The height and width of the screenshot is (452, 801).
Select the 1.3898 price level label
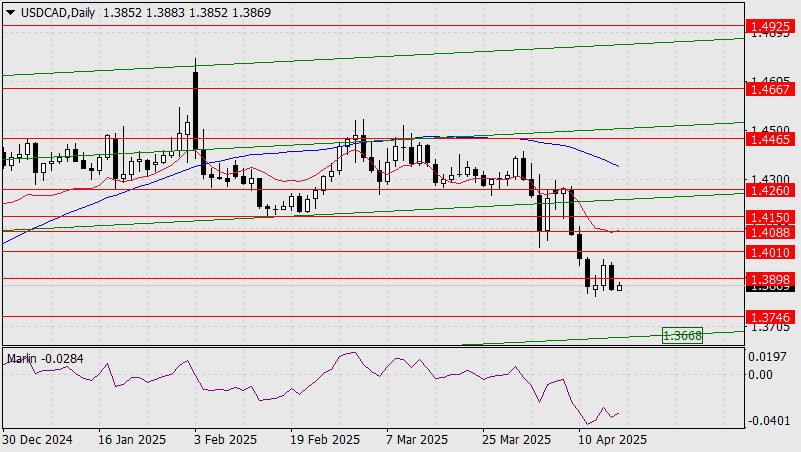[x=770, y=279]
